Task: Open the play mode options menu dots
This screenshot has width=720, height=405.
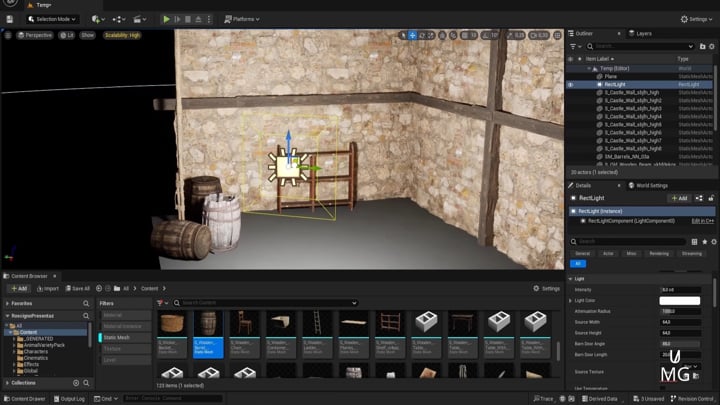Action: click(x=209, y=19)
